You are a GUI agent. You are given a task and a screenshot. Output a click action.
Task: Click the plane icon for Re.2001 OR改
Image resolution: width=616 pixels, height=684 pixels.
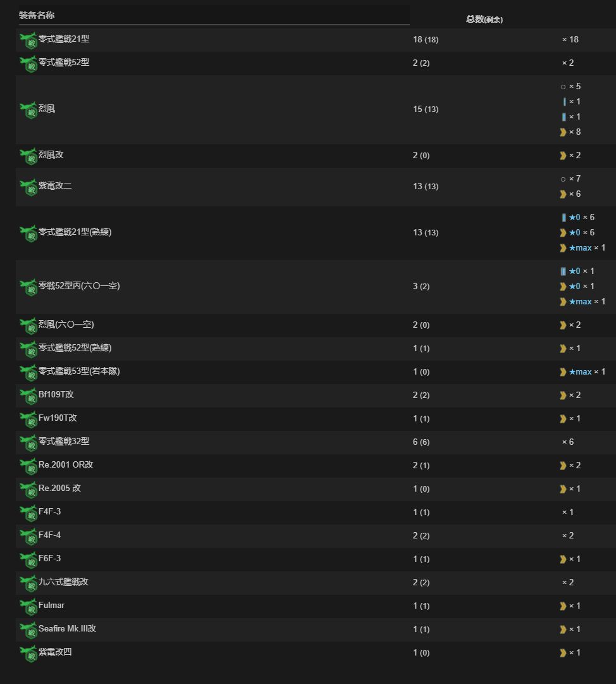click(28, 466)
